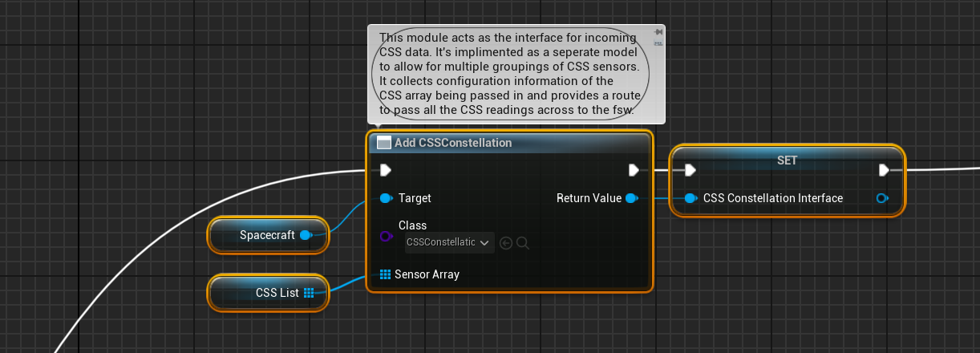
Task: Toggle comment bubble visibility icon
Action: 658,43
